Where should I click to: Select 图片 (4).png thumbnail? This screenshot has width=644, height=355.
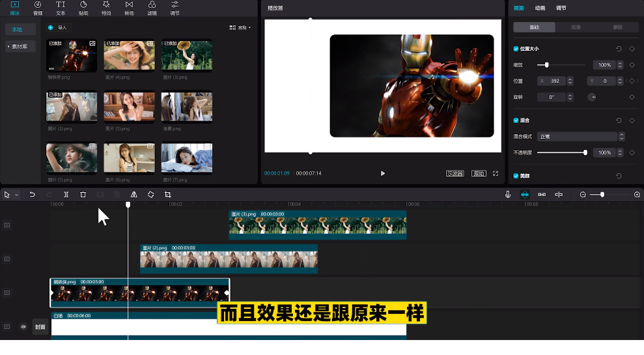tap(129, 55)
